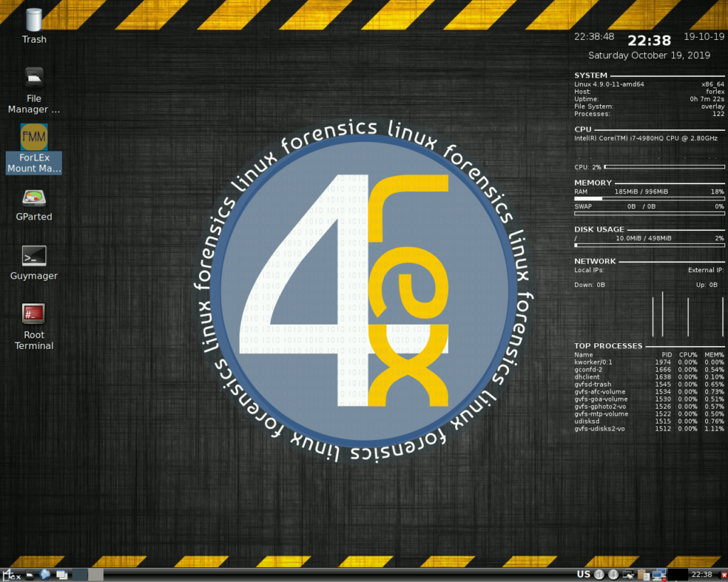Click the disconnected network tray icon
The height and width of the screenshot is (582, 728).
pos(659,575)
